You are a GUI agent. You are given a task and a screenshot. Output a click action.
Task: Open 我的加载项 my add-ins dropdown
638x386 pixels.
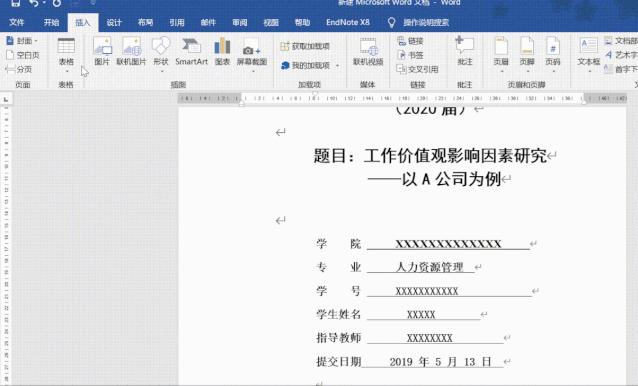[310, 65]
